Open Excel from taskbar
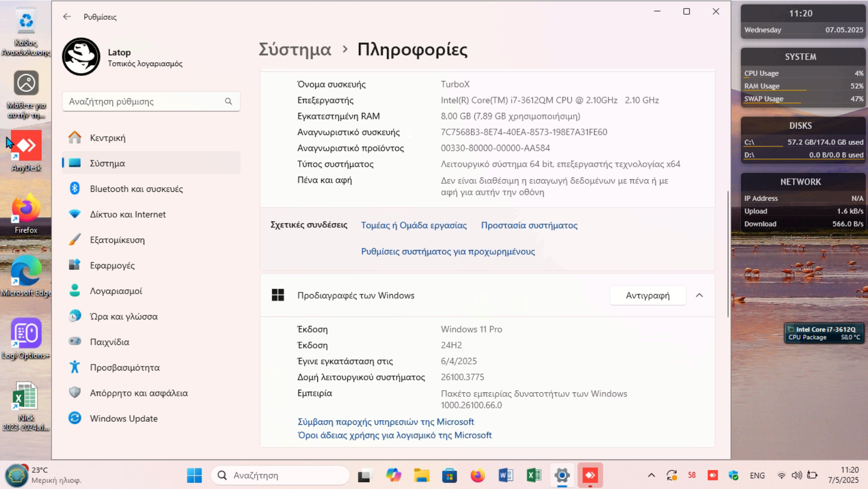This screenshot has width=868, height=489. coord(534,475)
